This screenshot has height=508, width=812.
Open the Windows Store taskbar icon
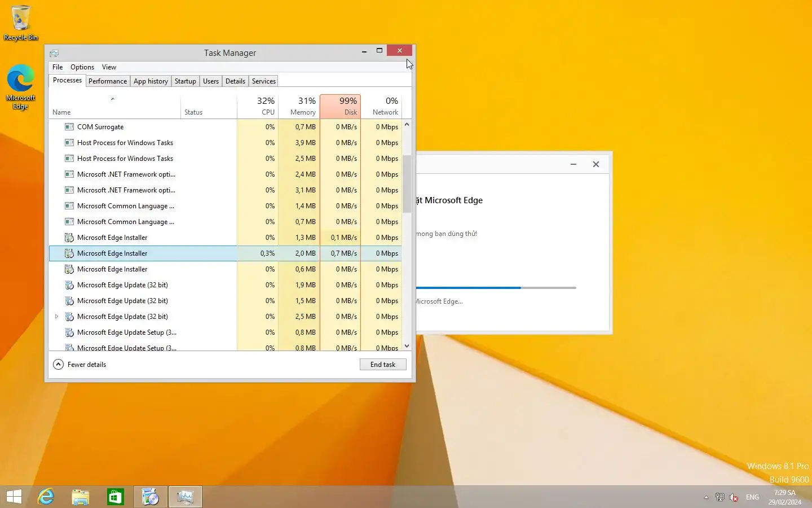pos(116,497)
